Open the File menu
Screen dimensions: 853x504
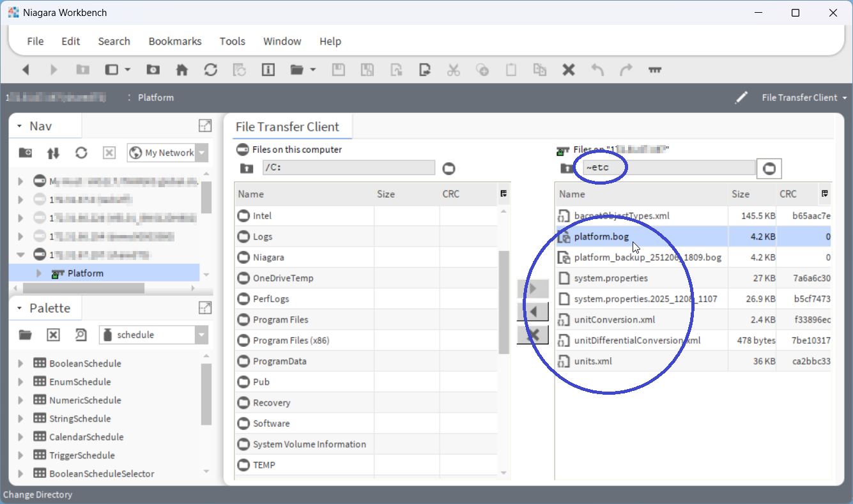[x=35, y=41]
